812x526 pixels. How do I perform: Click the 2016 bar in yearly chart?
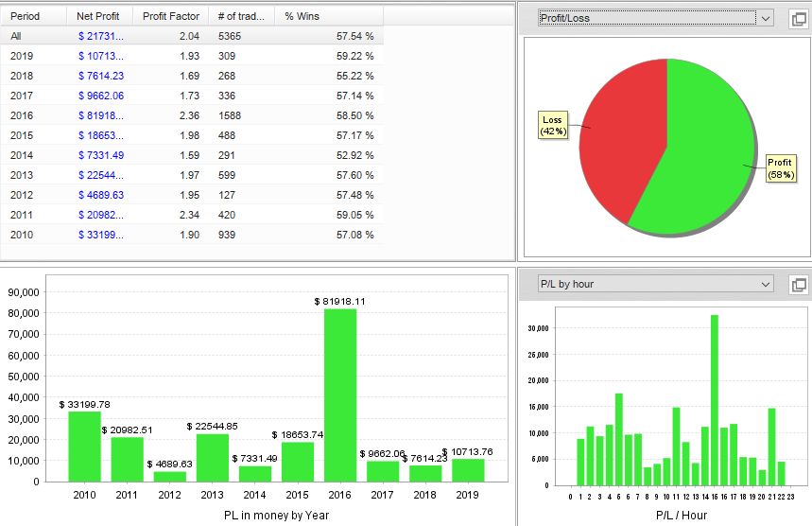tap(340, 395)
